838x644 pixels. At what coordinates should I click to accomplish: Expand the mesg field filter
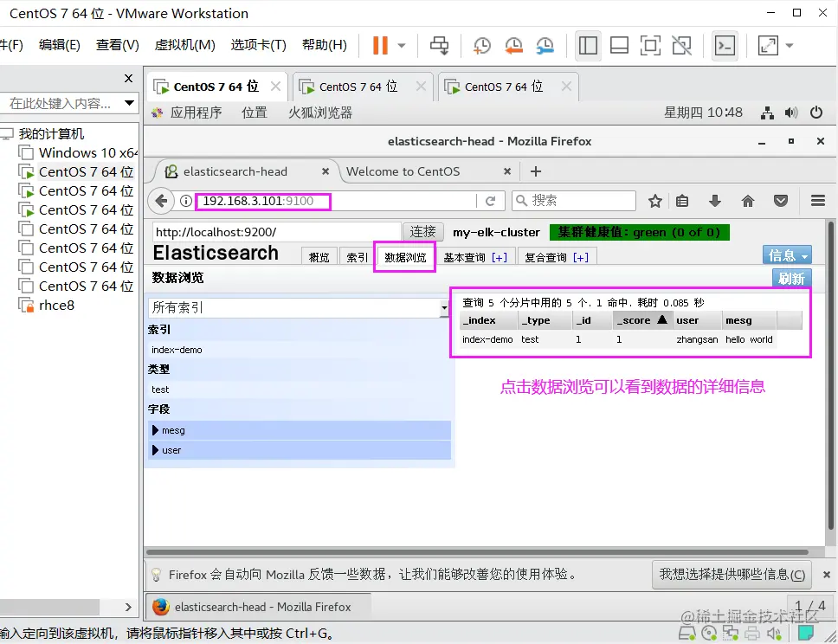pos(300,430)
